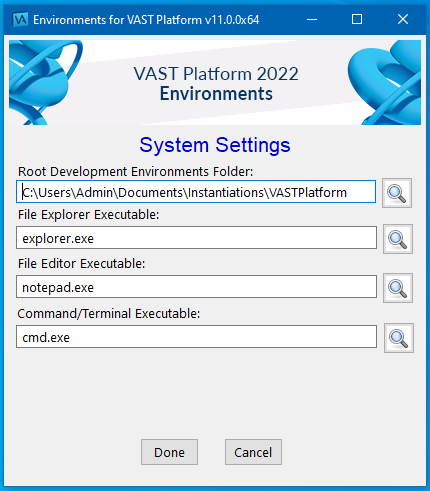Click the VAST Platform 2022 banner title

coord(216,74)
